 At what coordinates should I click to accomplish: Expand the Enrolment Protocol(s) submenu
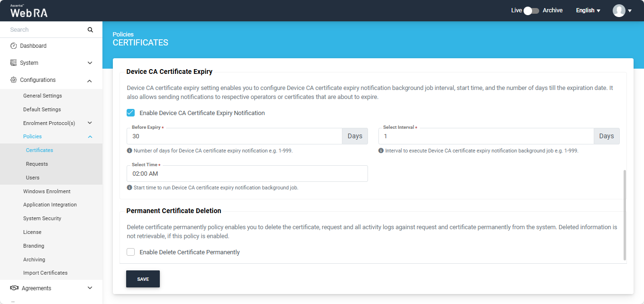(x=90, y=123)
